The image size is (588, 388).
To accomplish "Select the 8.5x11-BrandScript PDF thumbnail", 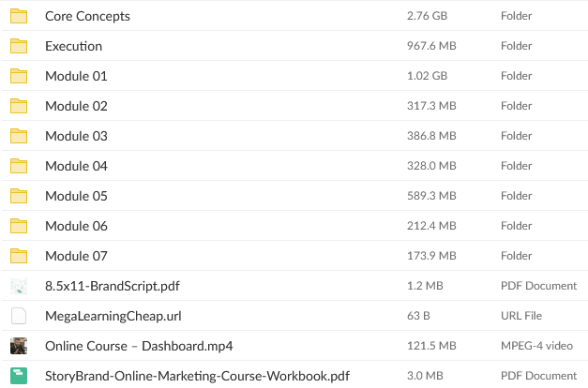I will pyautogui.click(x=19, y=286).
